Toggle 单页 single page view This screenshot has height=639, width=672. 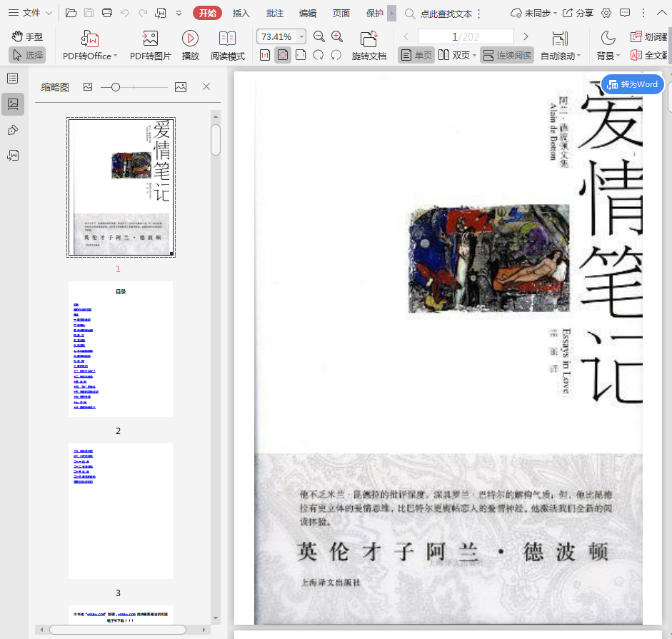click(416, 55)
